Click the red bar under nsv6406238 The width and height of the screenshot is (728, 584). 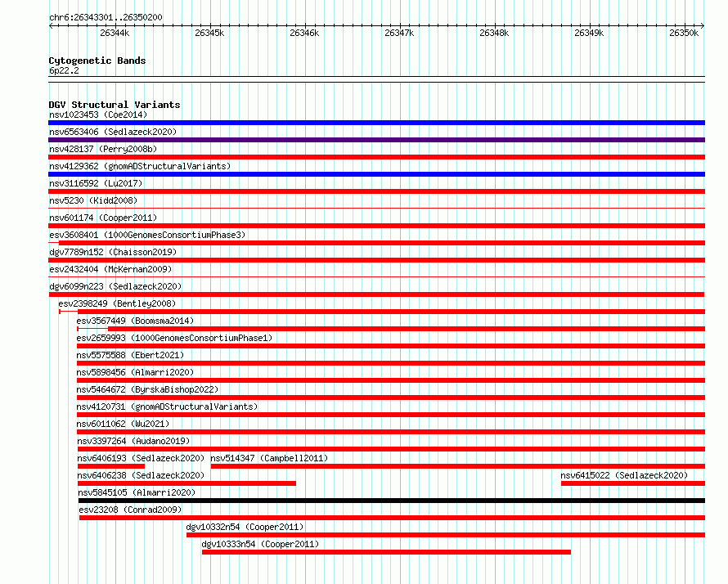point(186,483)
